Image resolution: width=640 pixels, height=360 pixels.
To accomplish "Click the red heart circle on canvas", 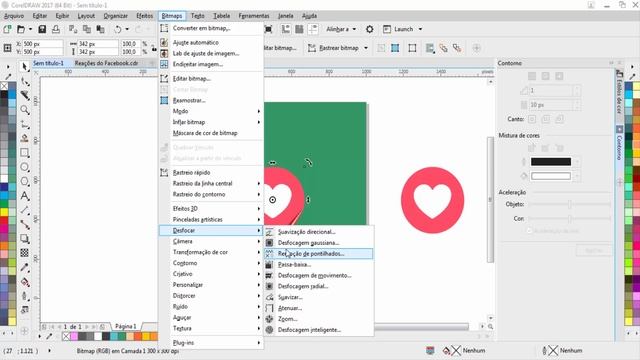I will 432,200.
